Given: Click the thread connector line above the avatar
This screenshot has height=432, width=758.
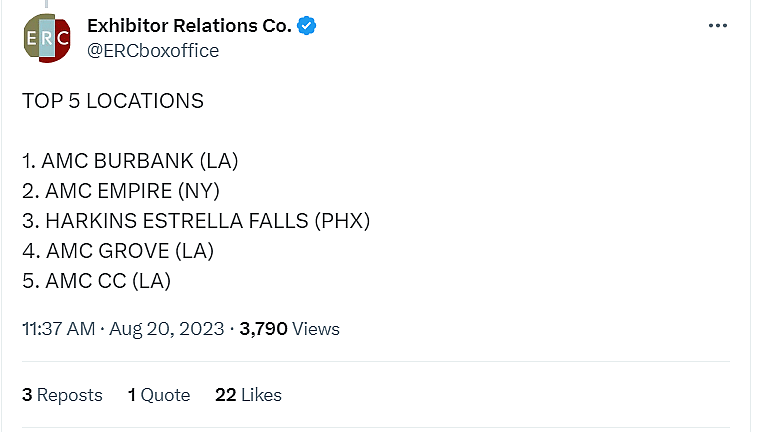Looking at the screenshot, I should click(46, 4).
